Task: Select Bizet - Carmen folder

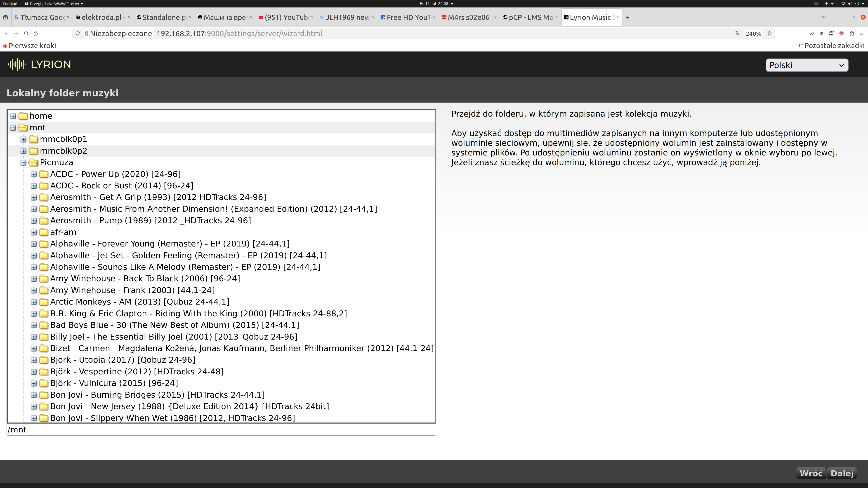Action: pos(242,349)
